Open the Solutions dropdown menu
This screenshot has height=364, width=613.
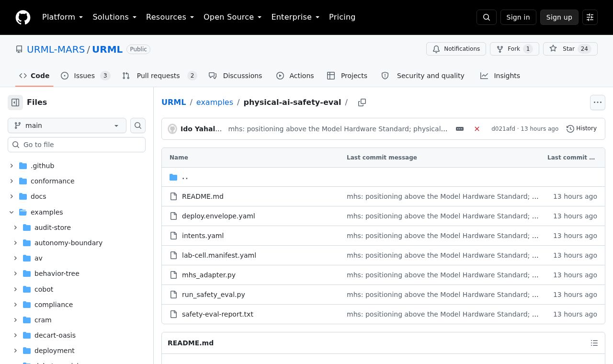pos(114,17)
